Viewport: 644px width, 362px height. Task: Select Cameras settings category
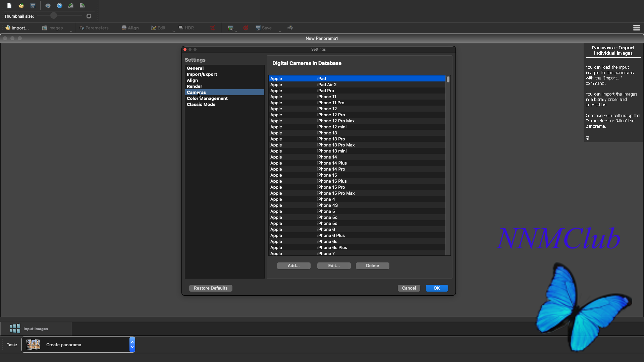(x=224, y=92)
